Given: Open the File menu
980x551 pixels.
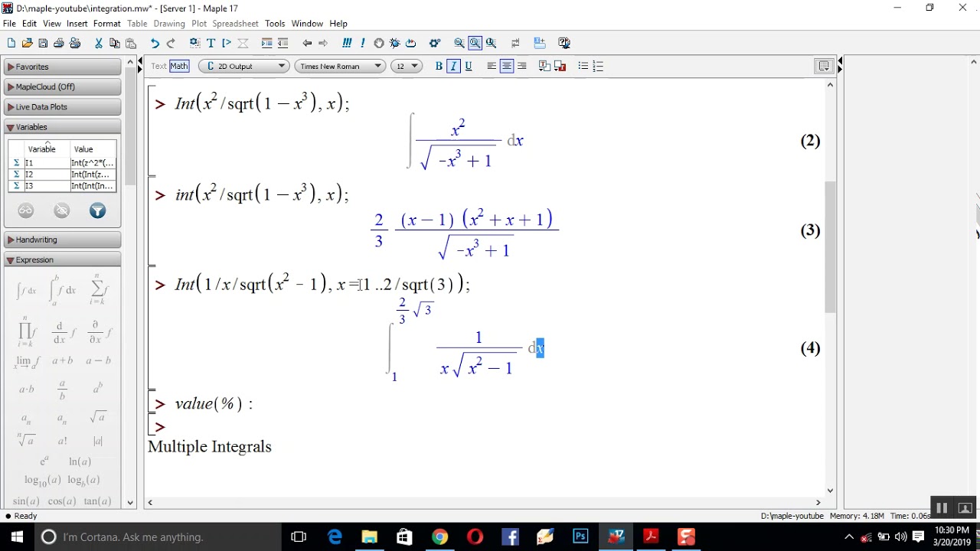Looking at the screenshot, I should coord(9,24).
